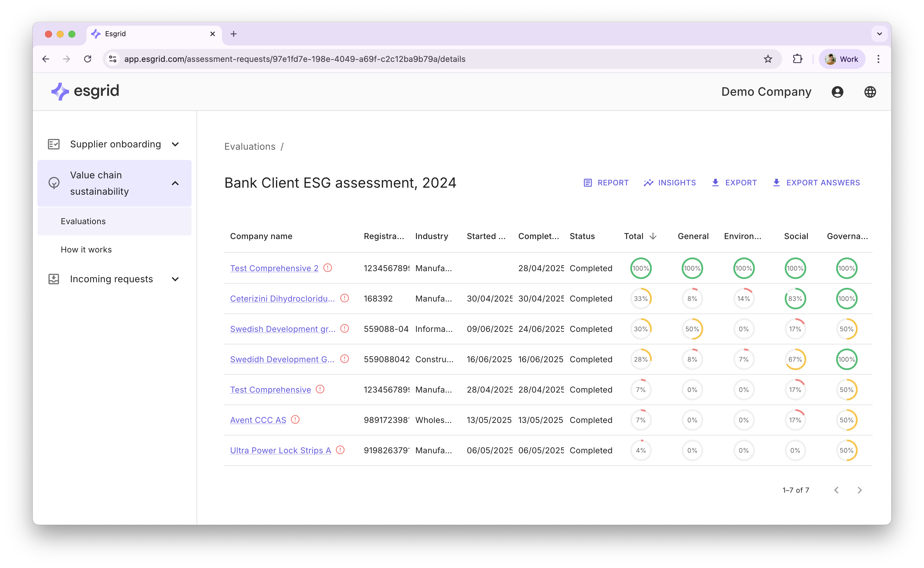Open the Insights view via its chart icon
The height and width of the screenshot is (568, 924).
[x=649, y=183]
